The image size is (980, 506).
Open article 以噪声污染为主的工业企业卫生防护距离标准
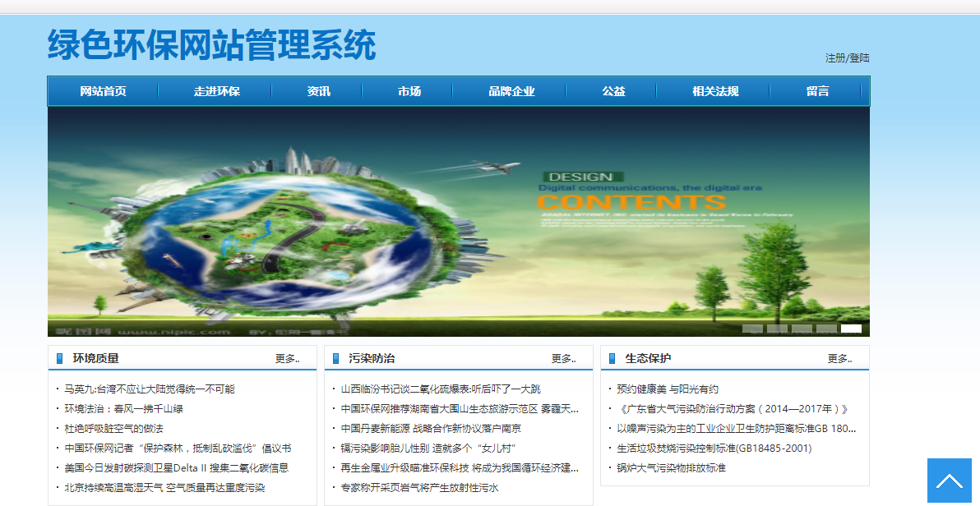(x=737, y=429)
